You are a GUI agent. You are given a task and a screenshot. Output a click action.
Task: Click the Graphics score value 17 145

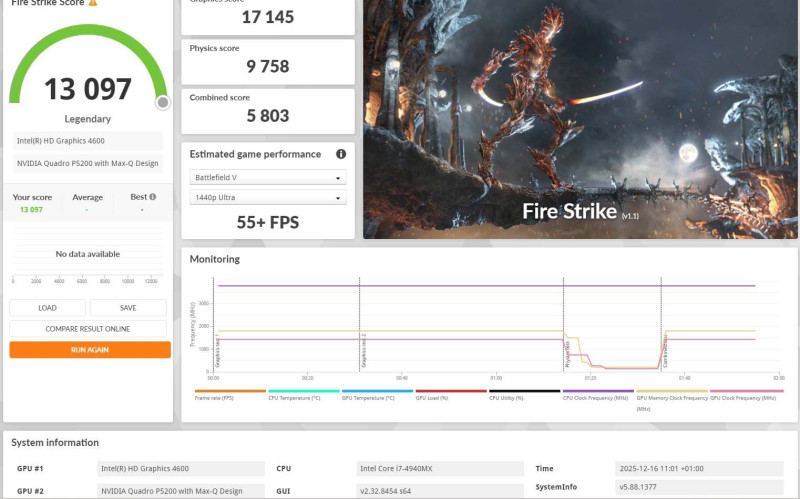click(x=268, y=17)
